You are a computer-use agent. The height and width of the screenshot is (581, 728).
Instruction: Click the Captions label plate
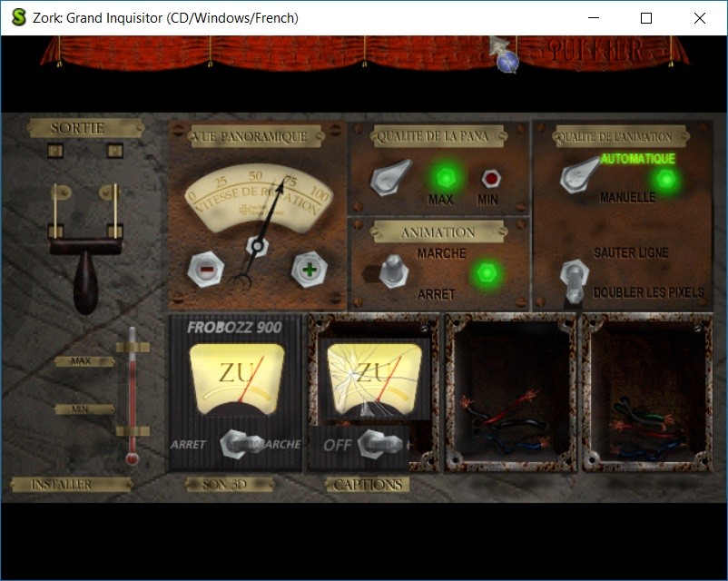point(367,485)
